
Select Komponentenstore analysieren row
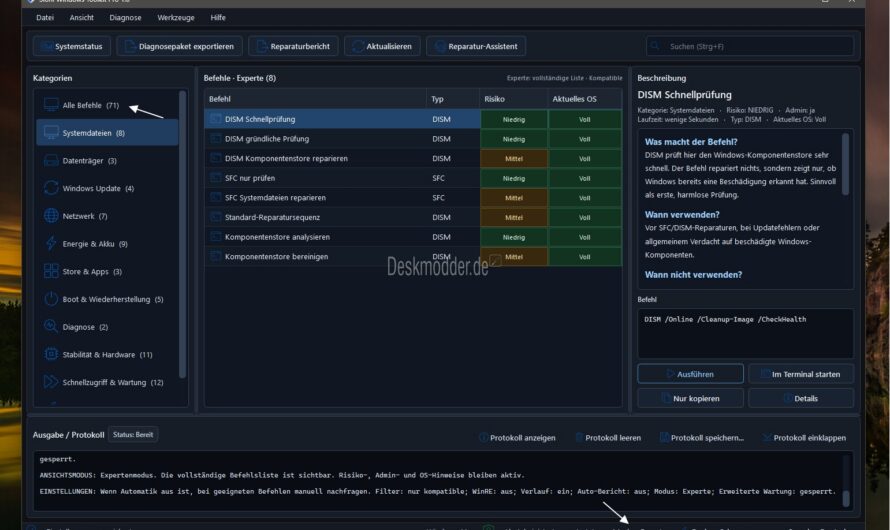tap(413, 237)
